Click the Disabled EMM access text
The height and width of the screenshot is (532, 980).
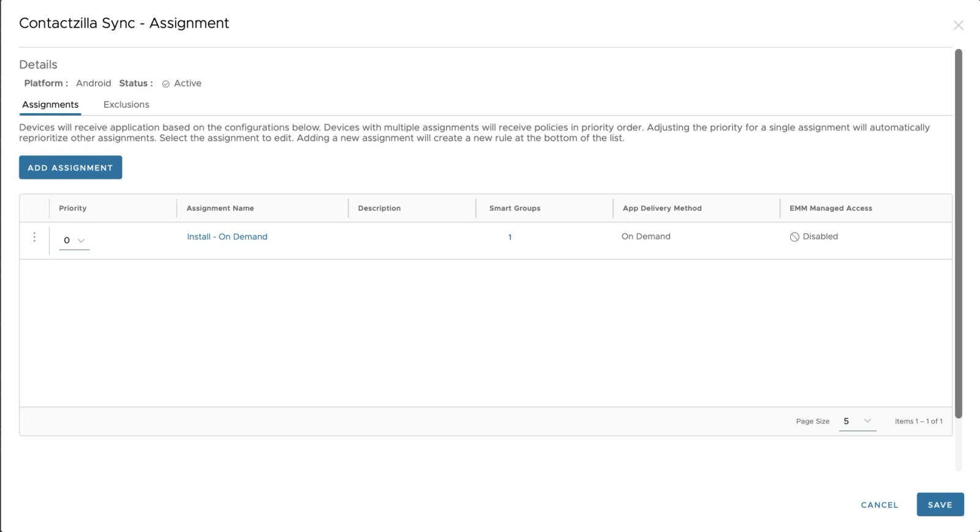[821, 236]
